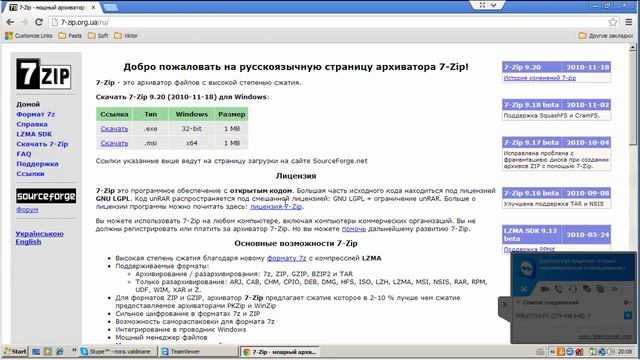Click the TeamViewer video camera icon
The width and height of the screenshot is (640, 360).
[545, 289]
